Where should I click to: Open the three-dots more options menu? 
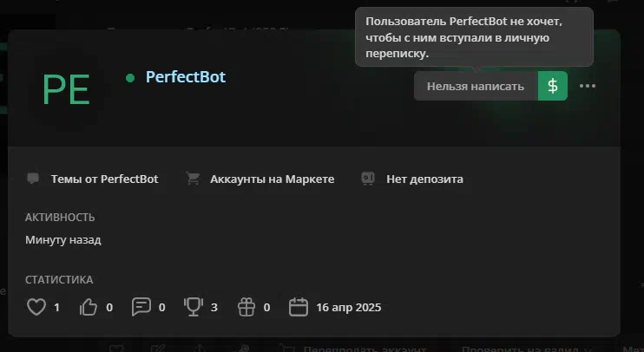point(588,86)
